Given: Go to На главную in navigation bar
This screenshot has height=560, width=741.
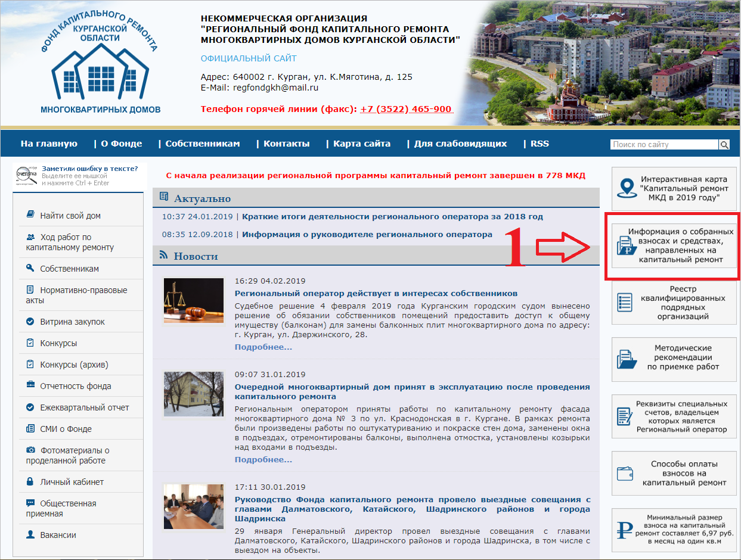Looking at the screenshot, I should (49, 144).
